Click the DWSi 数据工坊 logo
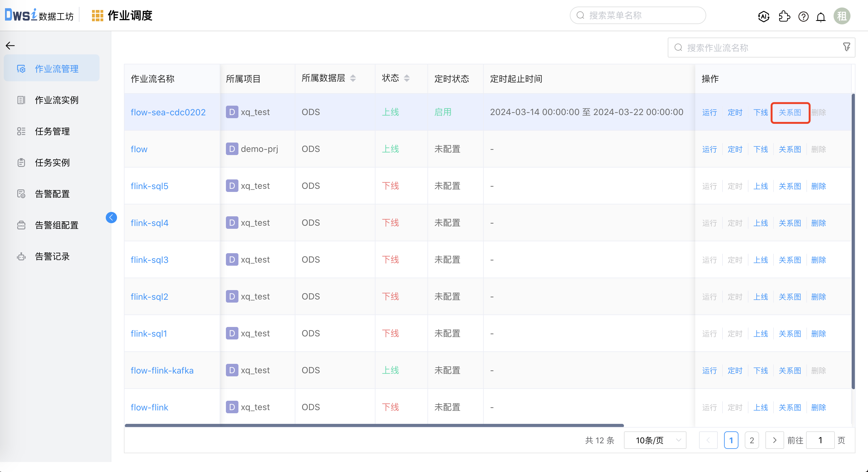The width and height of the screenshot is (868, 472). tap(39, 15)
